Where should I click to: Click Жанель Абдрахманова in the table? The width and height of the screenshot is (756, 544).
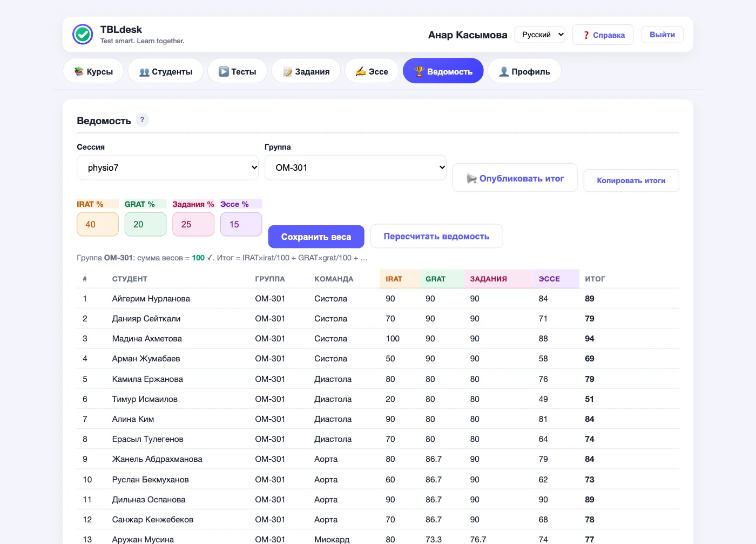157,459
